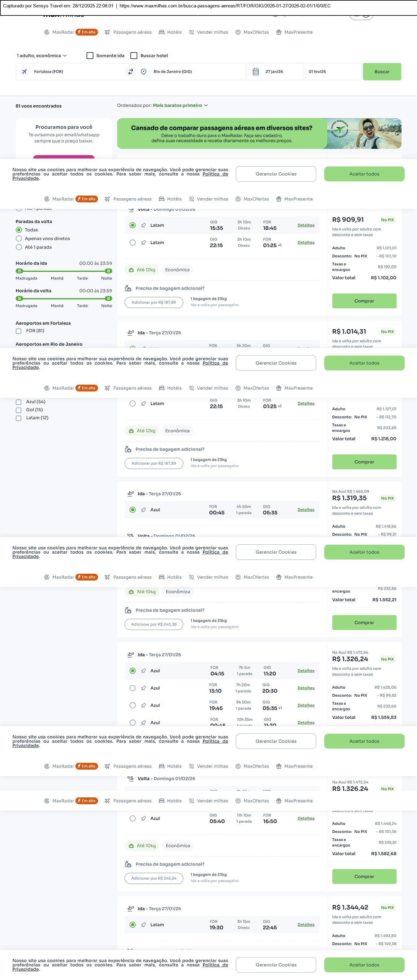
Task: Expand the 1 adulto, econômica passenger dropdown
Action: [42, 56]
